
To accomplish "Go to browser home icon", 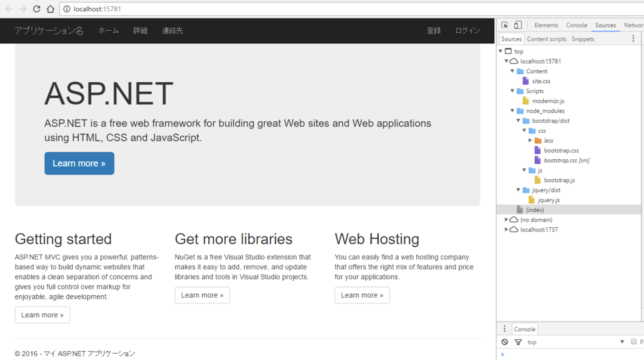I will pos(50,9).
